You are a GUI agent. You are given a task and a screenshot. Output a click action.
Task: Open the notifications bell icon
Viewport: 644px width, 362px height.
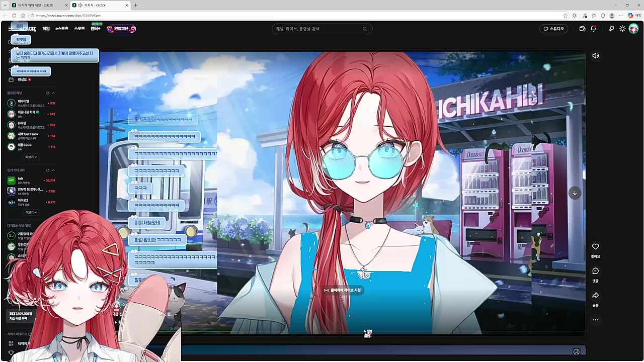point(594,29)
